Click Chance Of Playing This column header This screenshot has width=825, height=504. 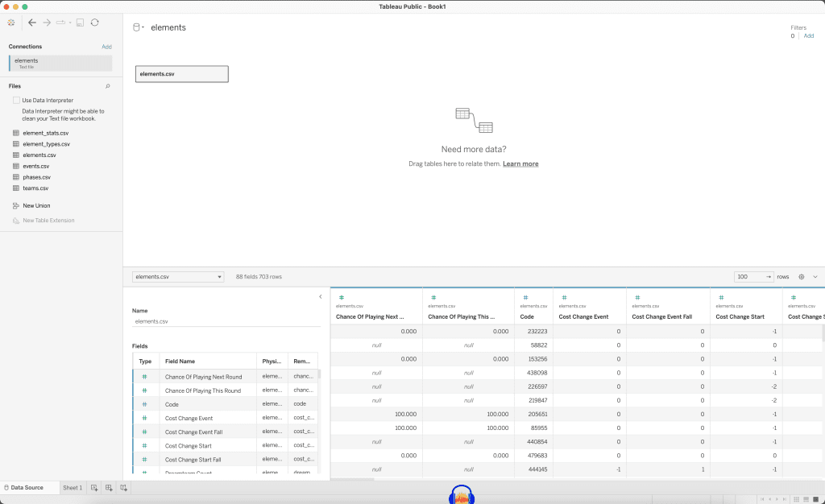click(462, 317)
